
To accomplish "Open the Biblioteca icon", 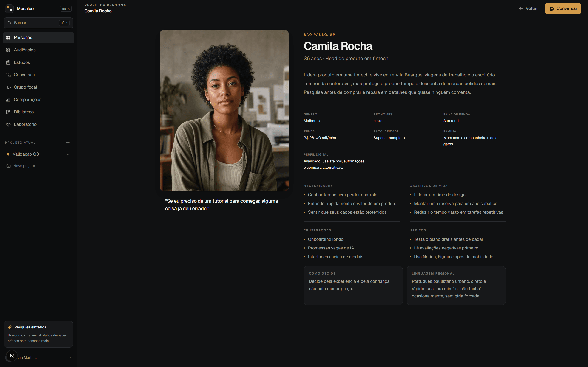I will click(8, 112).
